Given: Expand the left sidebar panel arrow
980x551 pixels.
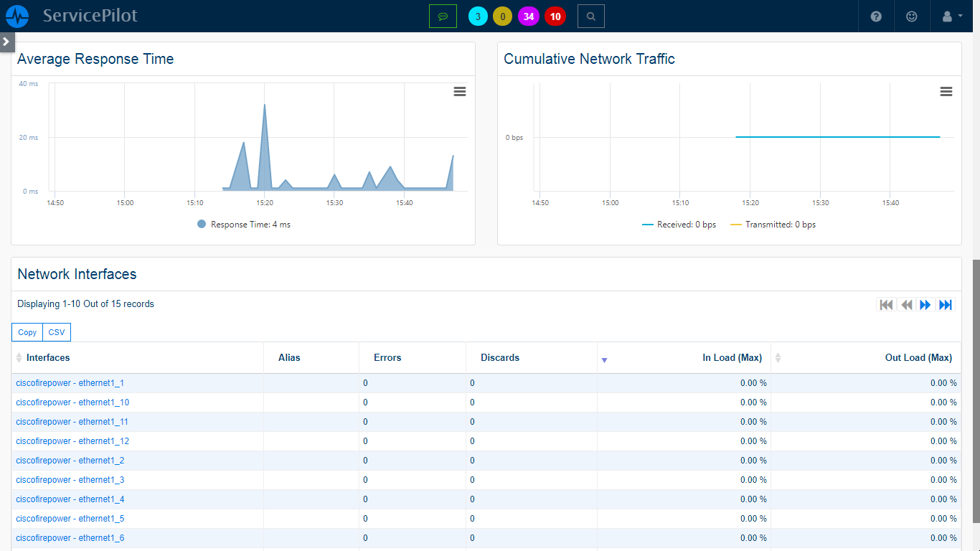Looking at the screenshot, I should pyautogui.click(x=6, y=42).
